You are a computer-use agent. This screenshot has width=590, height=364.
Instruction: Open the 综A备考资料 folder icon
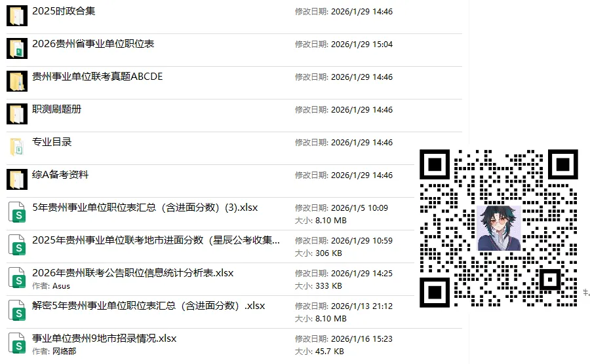17,179
